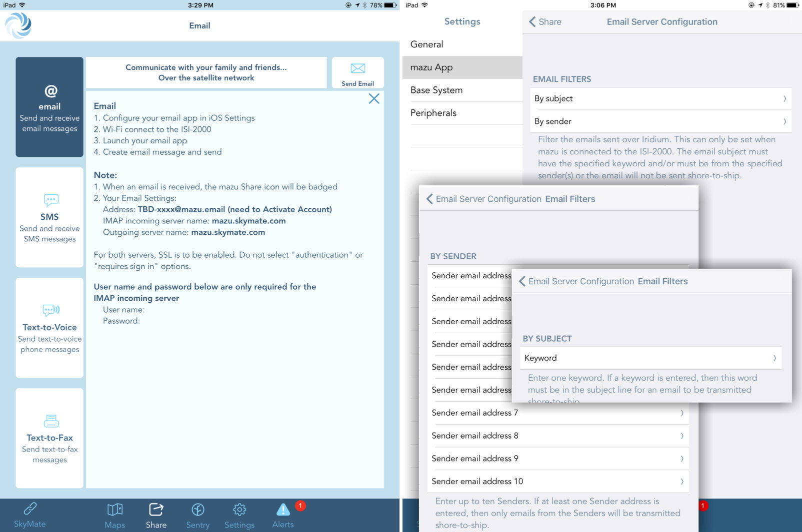Screen dimensions: 802x532
Task: Open the SMS messages card
Action: pyautogui.click(x=49, y=217)
